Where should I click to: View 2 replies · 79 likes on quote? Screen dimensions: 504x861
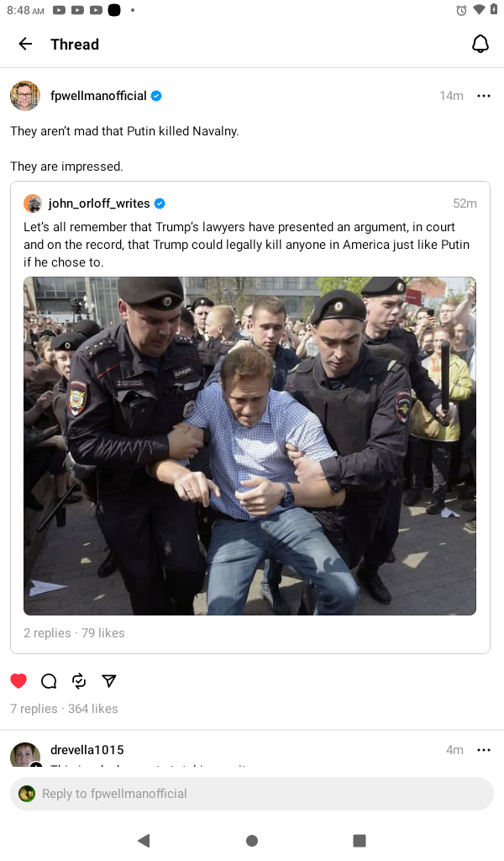click(x=74, y=632)
